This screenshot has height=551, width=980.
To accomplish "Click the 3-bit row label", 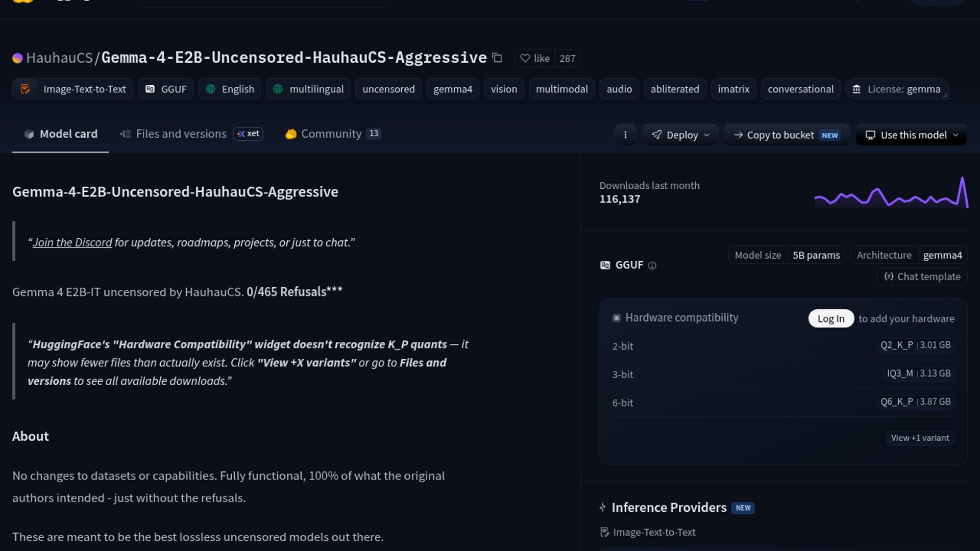I will pyautogui.click(x=623, y=374).
